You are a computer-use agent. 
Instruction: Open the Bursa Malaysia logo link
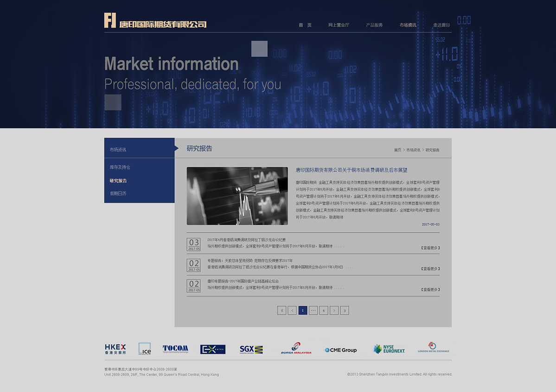click(x=296, y=349)
